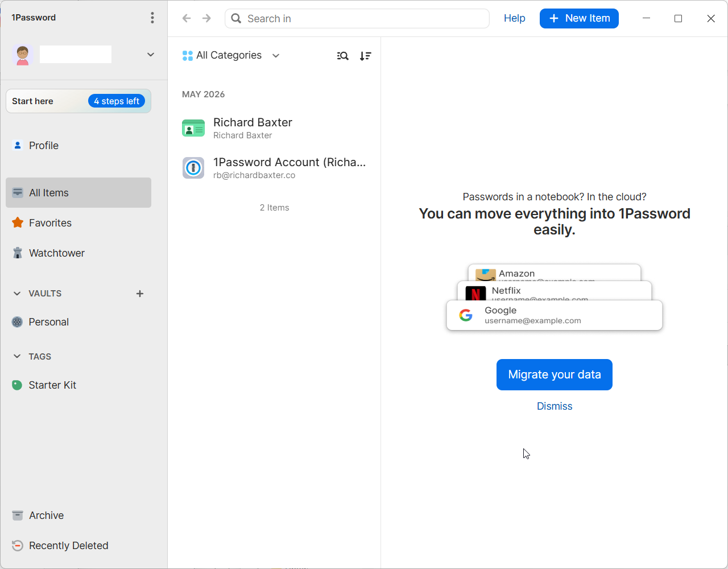
Task: Open the All Categories dropdown
Action: pos(231,55)
